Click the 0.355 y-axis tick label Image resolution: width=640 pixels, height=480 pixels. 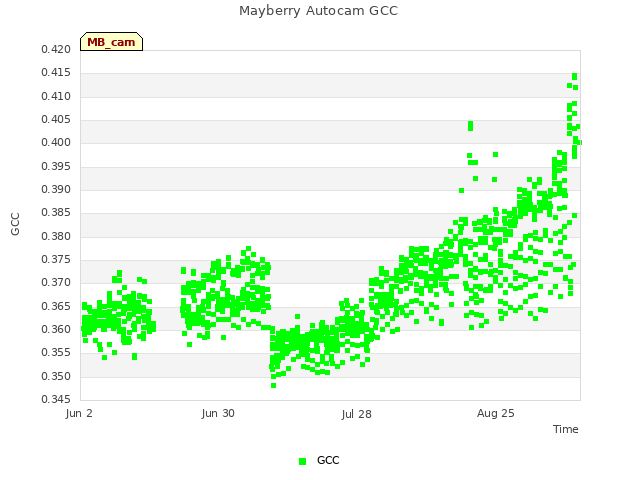point(56,353)
